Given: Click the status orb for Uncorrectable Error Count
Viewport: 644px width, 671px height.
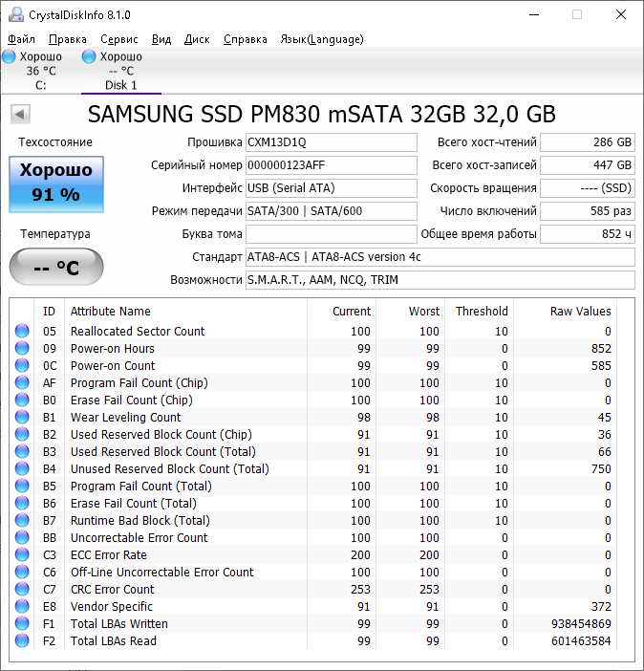Looking at the screenshot, I should 22,537.
